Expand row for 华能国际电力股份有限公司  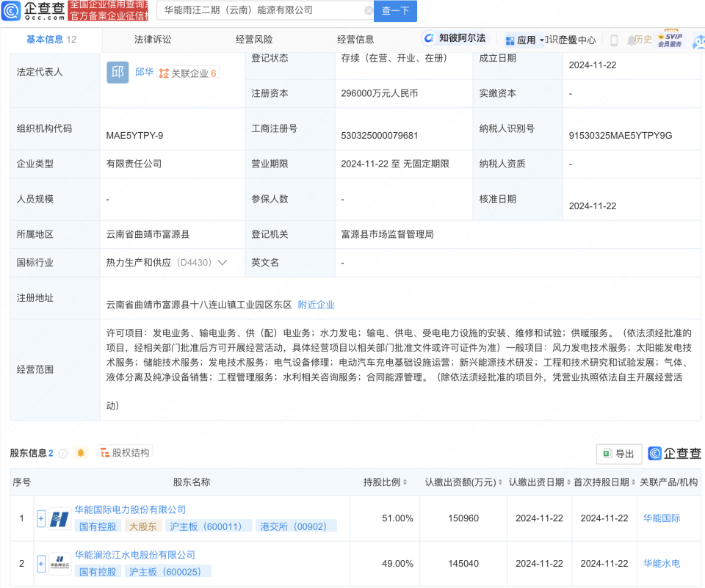pyautogui.click(x=41, y=518)
